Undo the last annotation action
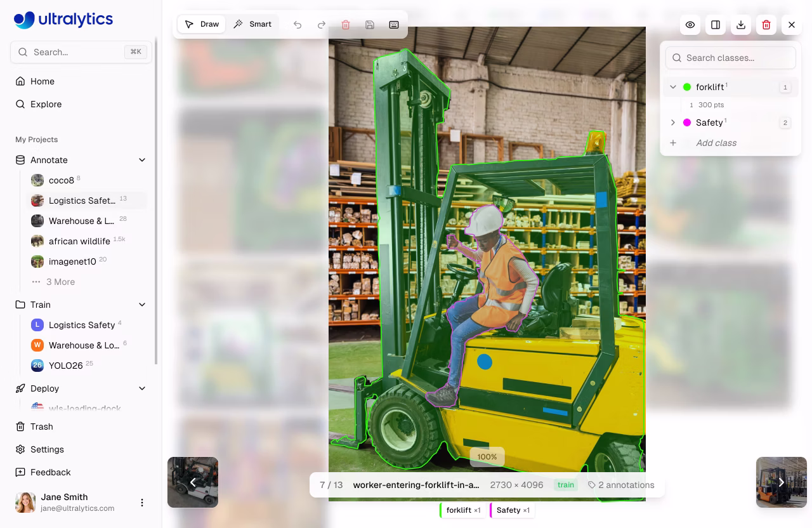 pos(298,24)
